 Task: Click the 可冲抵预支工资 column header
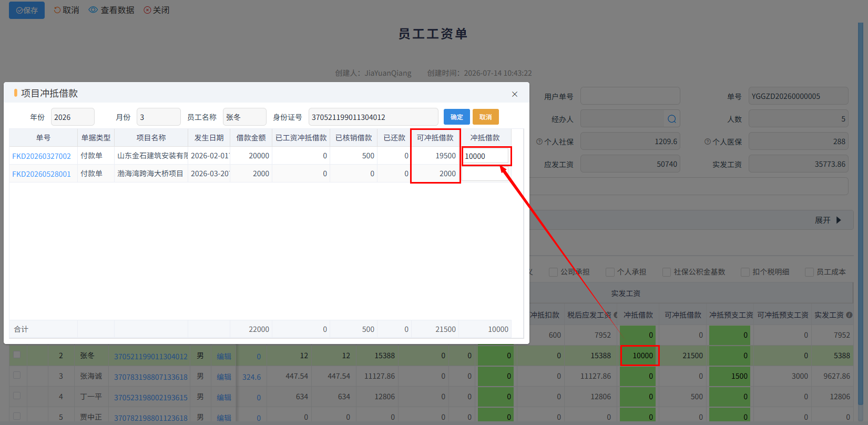pyautogui.click(x=783, y=315)
